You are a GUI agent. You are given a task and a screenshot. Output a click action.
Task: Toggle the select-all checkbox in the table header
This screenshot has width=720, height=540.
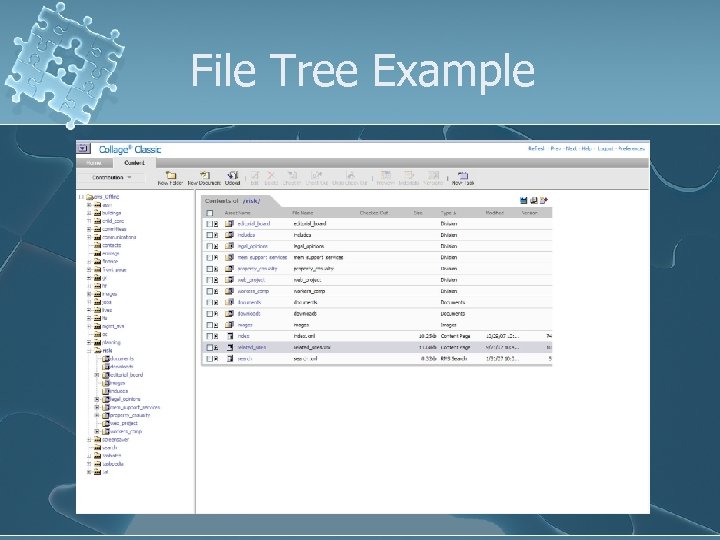tap(210, 213)
